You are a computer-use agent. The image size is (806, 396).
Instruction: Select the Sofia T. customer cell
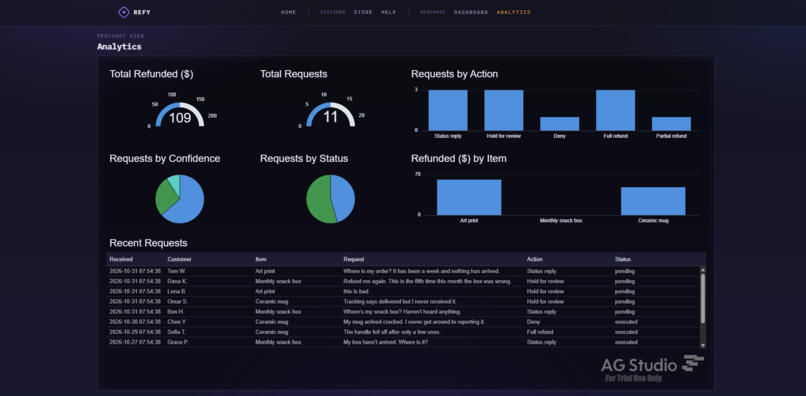[177, 332]
